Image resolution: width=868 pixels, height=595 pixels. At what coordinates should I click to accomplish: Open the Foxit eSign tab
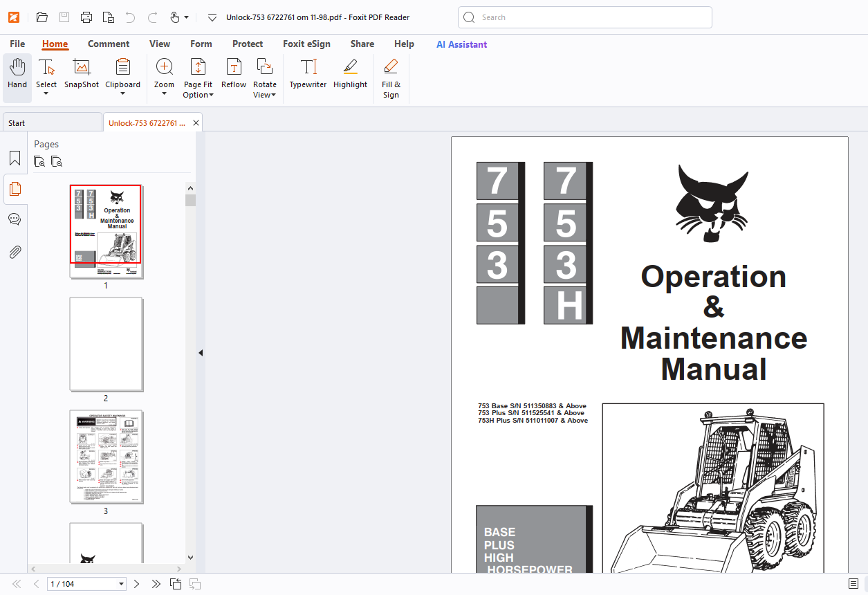pyautogui.click(x=306, y=44)
